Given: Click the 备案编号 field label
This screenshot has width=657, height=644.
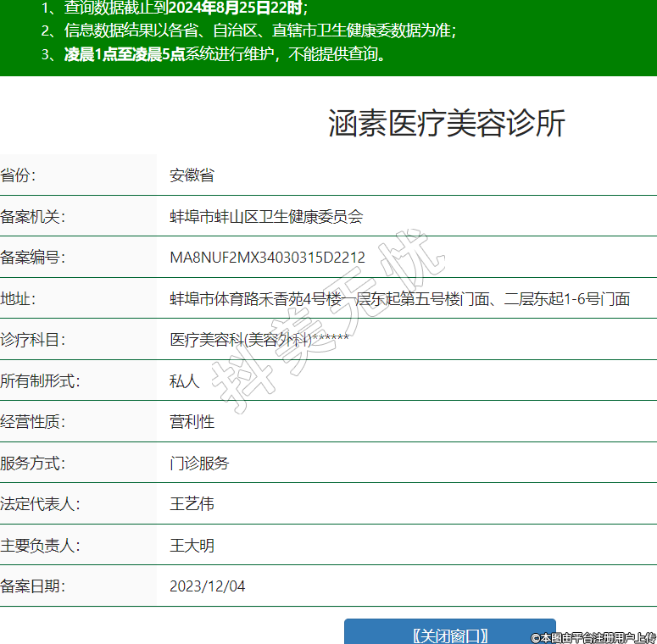Looking at the screenshot, I should [32, 258].
